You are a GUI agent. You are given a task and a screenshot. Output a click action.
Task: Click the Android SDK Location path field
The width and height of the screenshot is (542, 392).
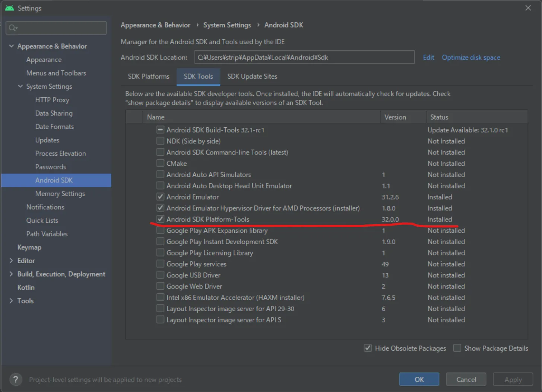click(304, 57)
